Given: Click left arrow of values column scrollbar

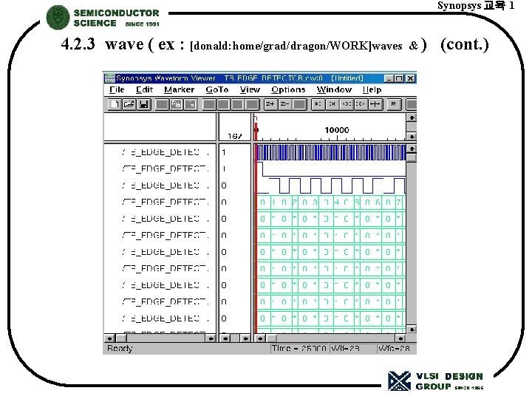Looking at the screenshot, I should click(x=225, y=338).
